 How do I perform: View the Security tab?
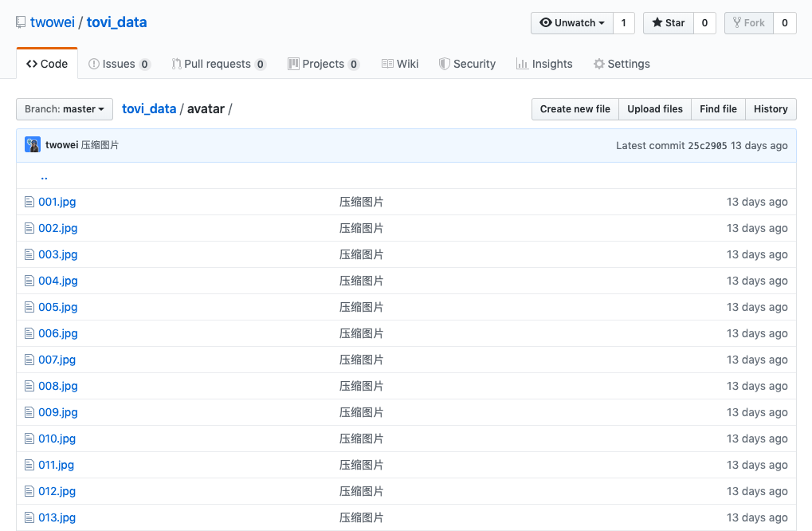coord(467,64)
